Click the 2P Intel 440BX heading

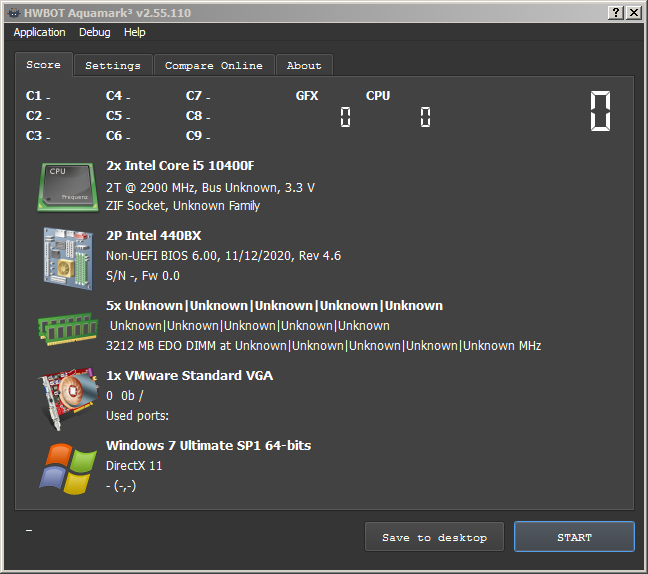tap(154, 236)
